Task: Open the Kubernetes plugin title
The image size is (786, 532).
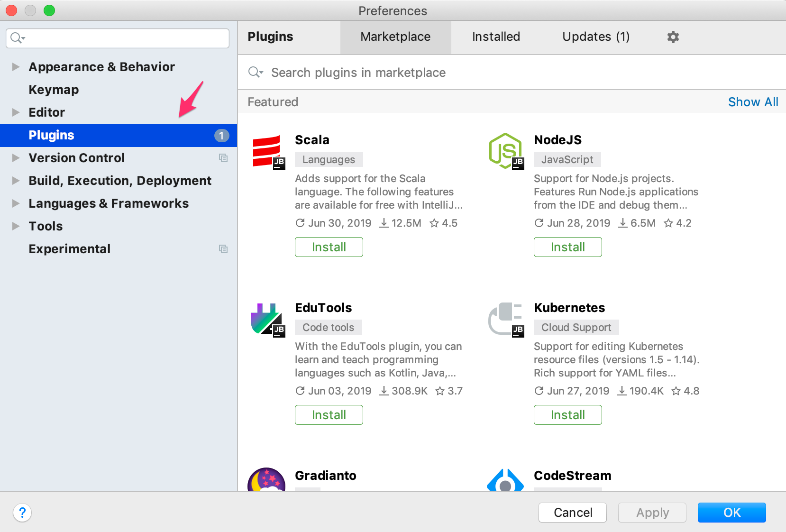Action: (569, 308)
